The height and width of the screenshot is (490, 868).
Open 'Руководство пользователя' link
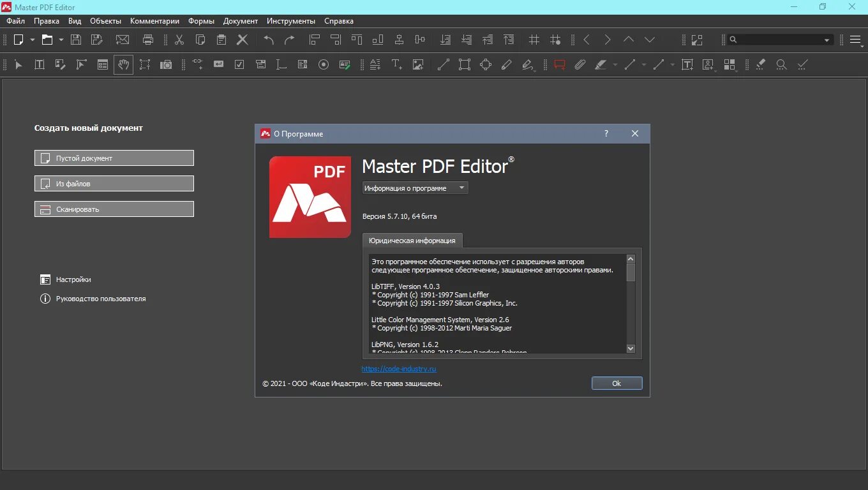pyautogui.click(x=93, y=299)
